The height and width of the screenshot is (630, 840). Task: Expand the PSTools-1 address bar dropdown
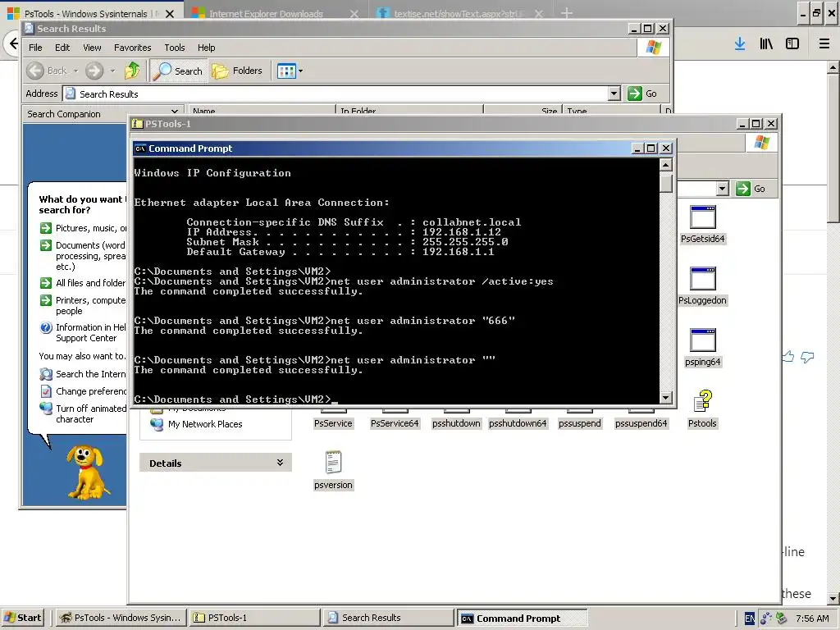(723, 189)
